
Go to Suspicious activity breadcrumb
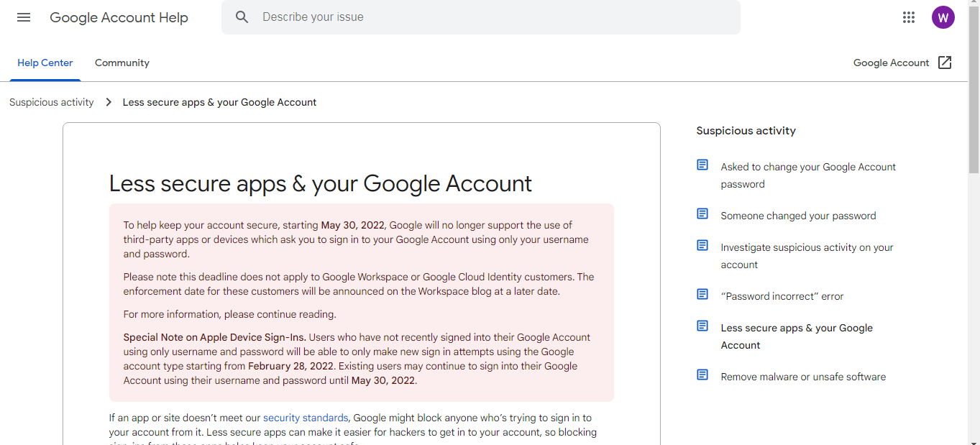tap(52, 102)
